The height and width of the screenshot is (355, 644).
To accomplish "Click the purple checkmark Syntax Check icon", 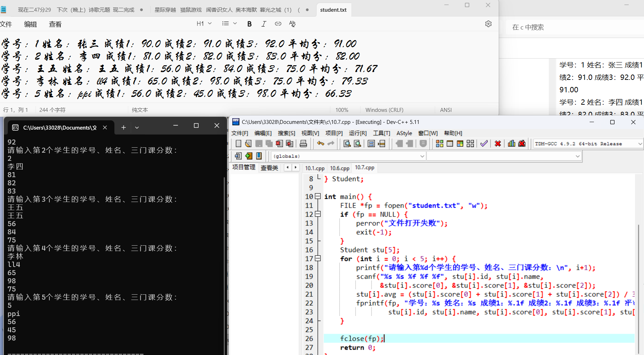I will pos(484,143).
